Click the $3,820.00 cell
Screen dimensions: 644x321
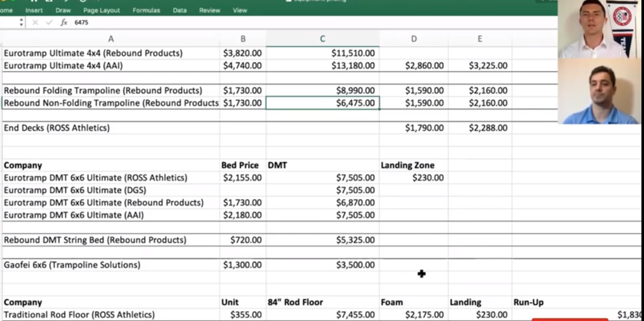point(243,53)
